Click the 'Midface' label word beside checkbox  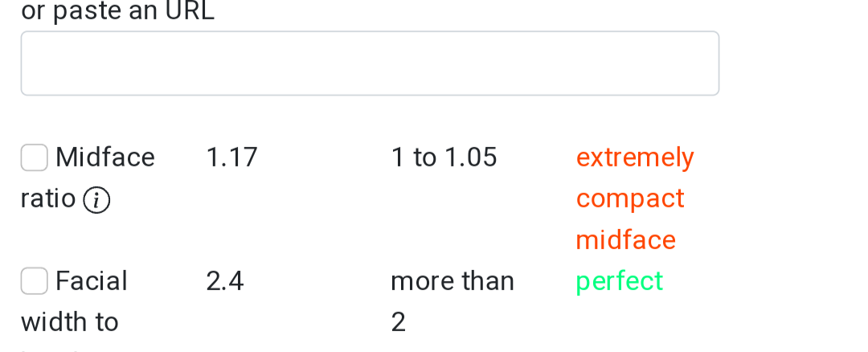point(105,158)
